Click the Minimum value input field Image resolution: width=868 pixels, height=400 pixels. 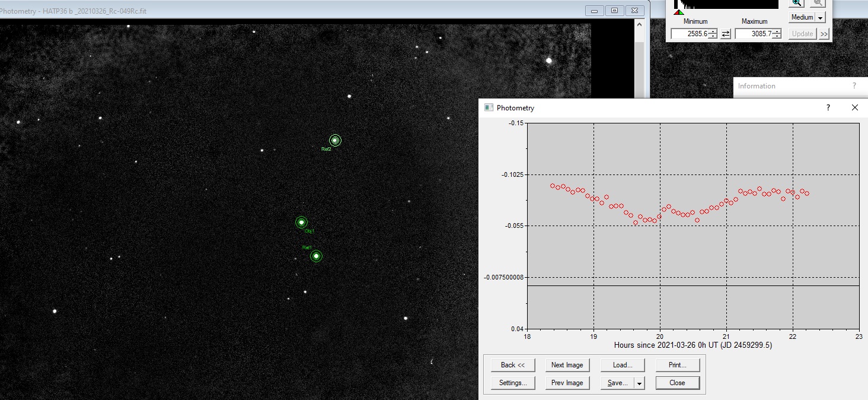click(x=690, y=34)
